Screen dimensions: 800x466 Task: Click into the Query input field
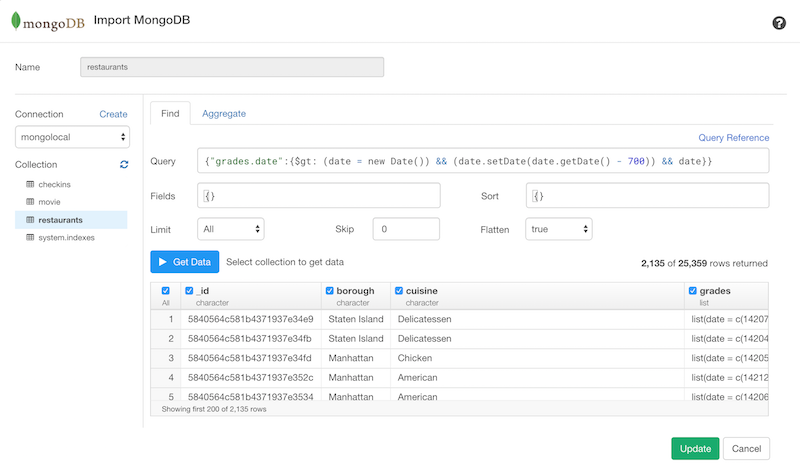click(x=483, y=161)
